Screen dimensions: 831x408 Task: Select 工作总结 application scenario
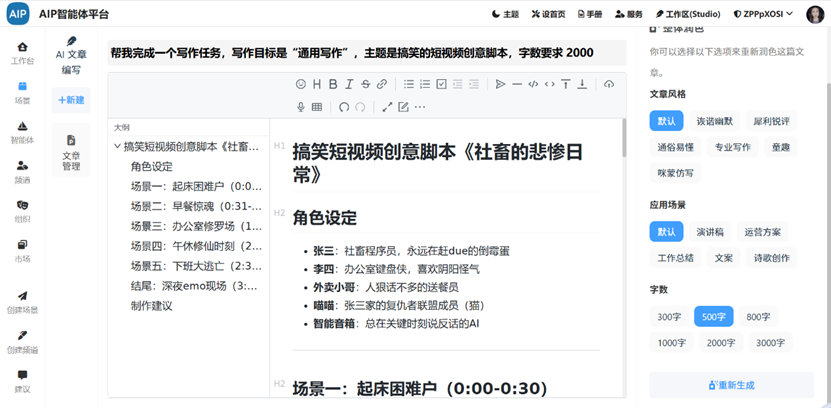[x=675, y=258]
